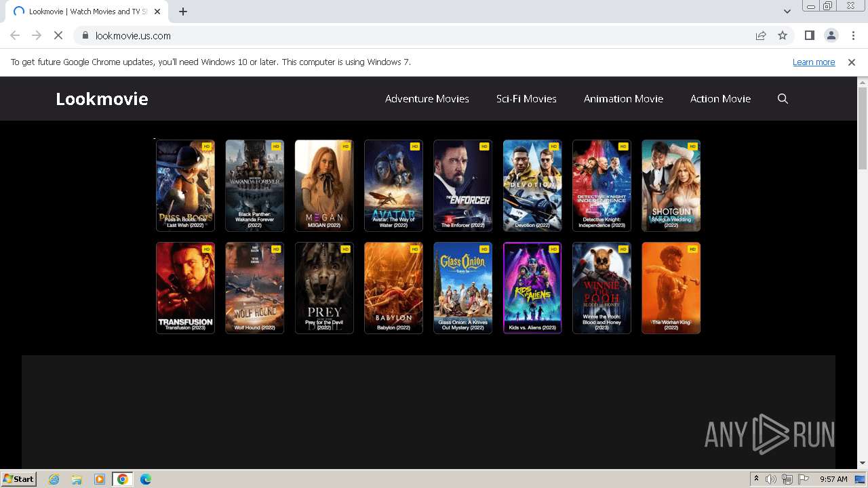Open Avatar: The Way of Water poster
This screenshot has width=868, height=488.
393,186
